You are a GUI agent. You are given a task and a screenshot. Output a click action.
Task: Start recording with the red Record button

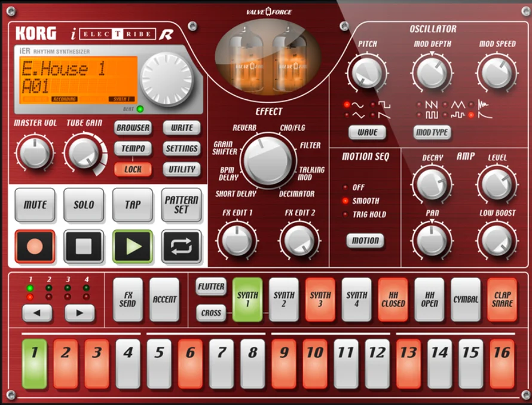(x=35, y=246)
